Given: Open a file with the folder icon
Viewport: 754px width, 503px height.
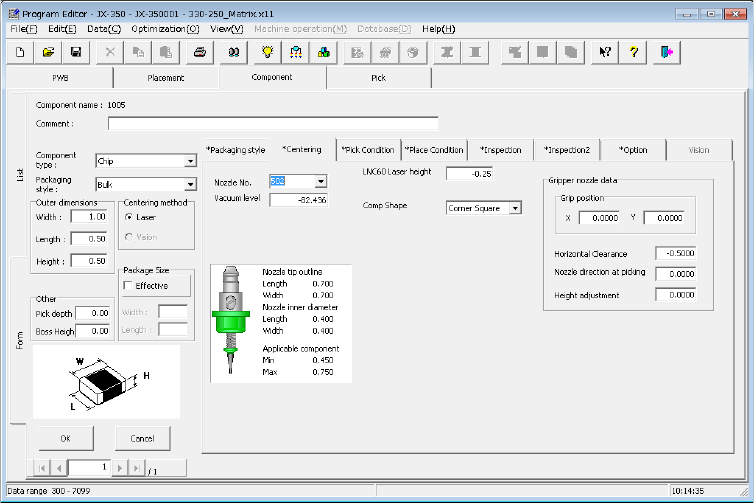Looking at the screenshot, I should point(47,52).
